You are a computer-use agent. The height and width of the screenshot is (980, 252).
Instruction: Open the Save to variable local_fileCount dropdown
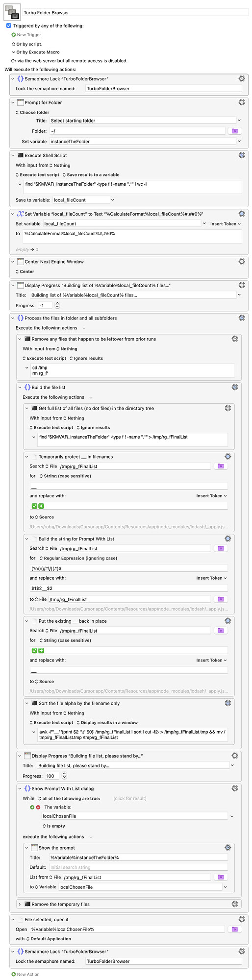click(x=113, y=200)
